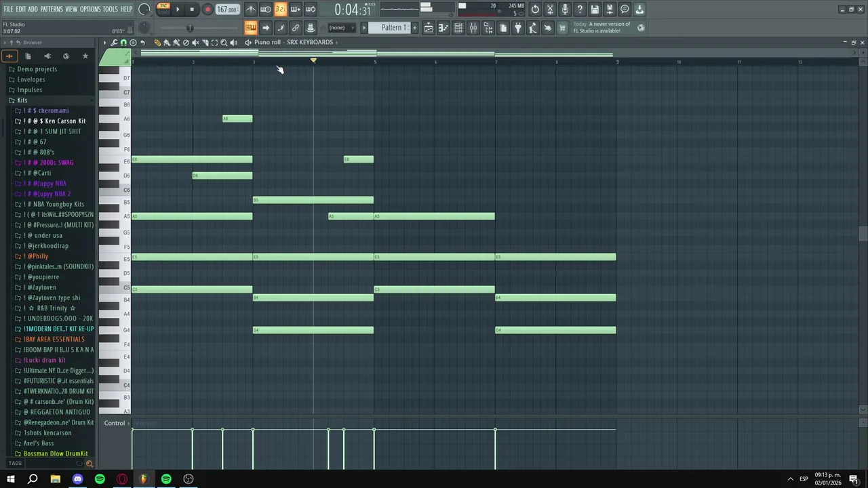This screenshot has height=488, width=868.
Task: Click the Control lane label
Action: [x=115, y=423]
